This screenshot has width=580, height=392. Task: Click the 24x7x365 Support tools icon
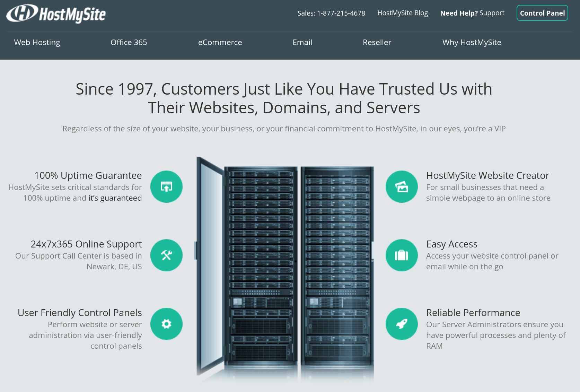pos(166,255)
